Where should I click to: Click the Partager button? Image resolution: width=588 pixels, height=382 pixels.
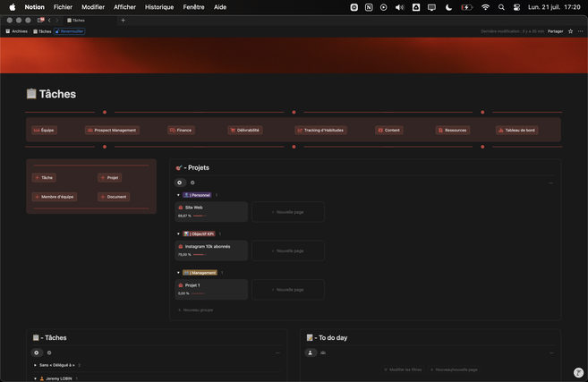556,31
